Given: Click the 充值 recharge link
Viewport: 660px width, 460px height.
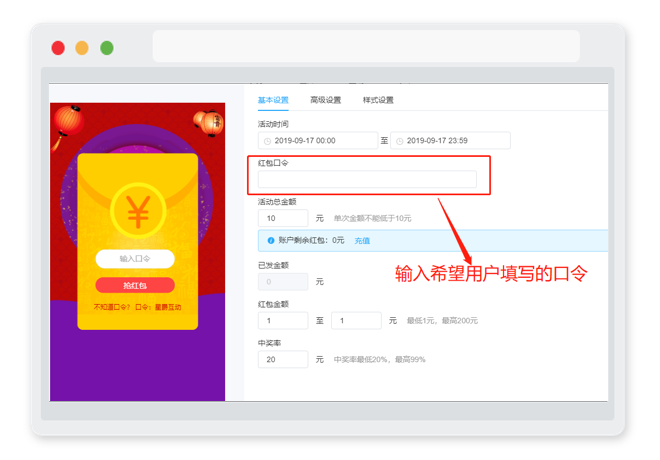Looking at the screenshot, I should pyautogui.click(x=362, y=241).
